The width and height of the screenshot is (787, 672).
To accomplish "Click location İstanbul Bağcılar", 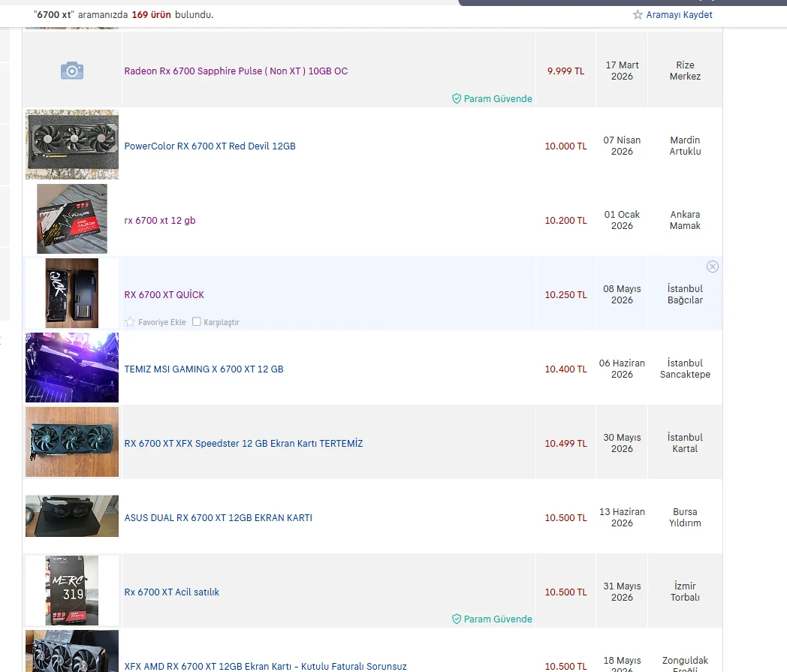I will click(685, 294).
